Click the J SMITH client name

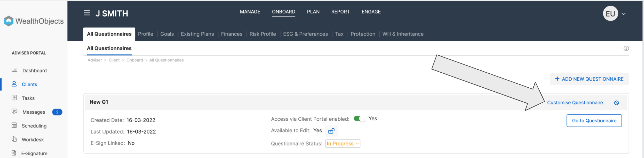[112, 13]
